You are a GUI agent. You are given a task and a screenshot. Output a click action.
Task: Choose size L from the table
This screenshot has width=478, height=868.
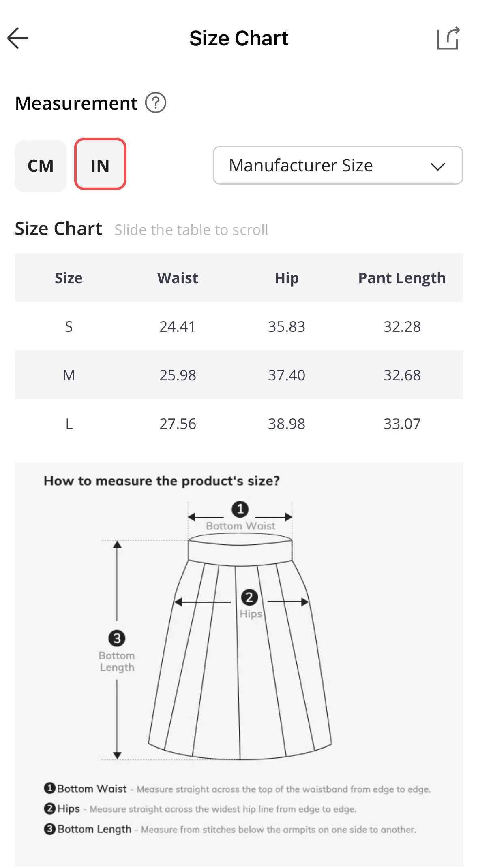coord(239,424)
